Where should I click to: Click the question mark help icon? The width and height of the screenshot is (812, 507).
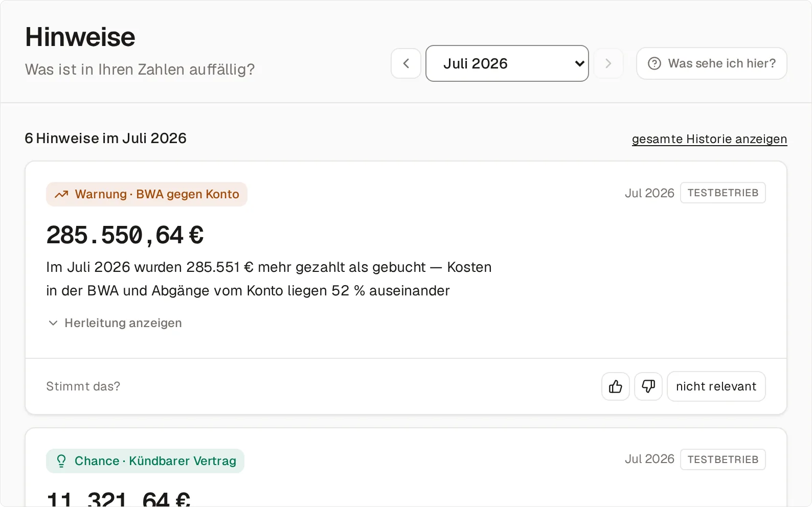pos(655,63)
